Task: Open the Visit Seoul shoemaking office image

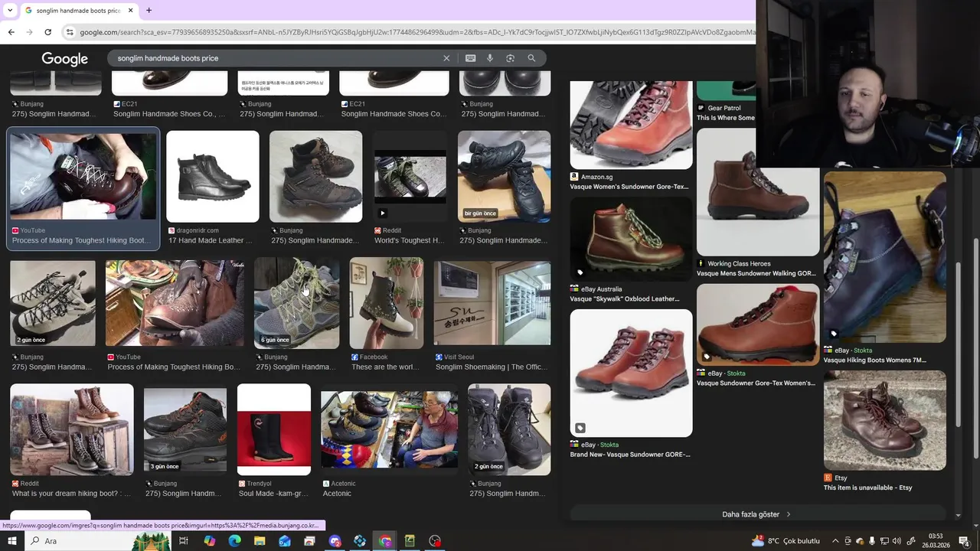Action: click(492, 303)
